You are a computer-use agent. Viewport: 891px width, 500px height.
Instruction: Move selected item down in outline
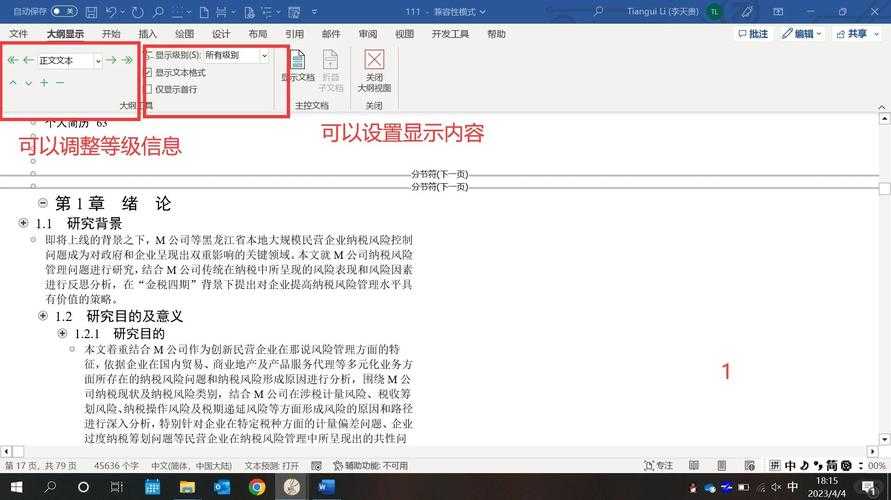pyautogui.click(x=28, y=83)
